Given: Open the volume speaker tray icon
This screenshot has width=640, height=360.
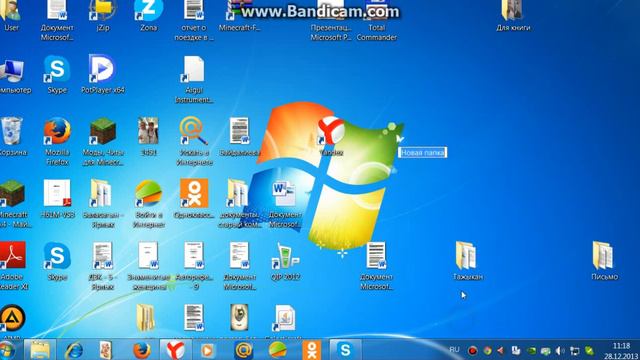Looking at the screenshot, I should point(560,351).
